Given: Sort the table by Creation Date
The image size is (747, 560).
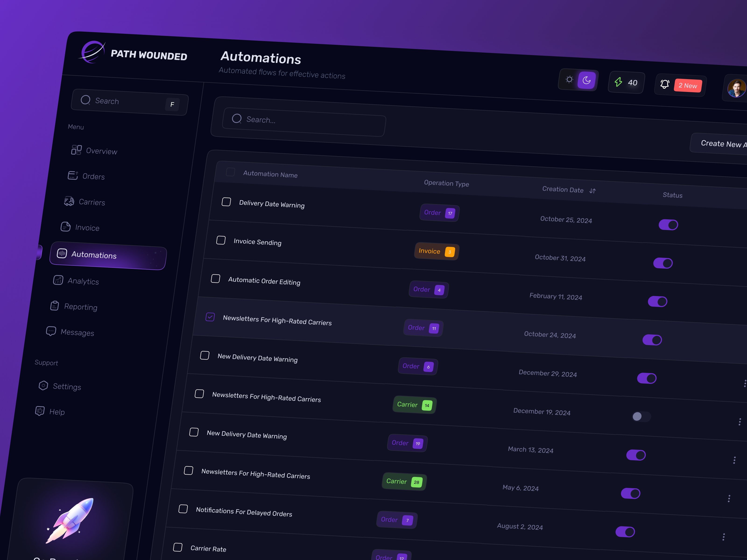Looking at the screenshot, I should point(593,190).
